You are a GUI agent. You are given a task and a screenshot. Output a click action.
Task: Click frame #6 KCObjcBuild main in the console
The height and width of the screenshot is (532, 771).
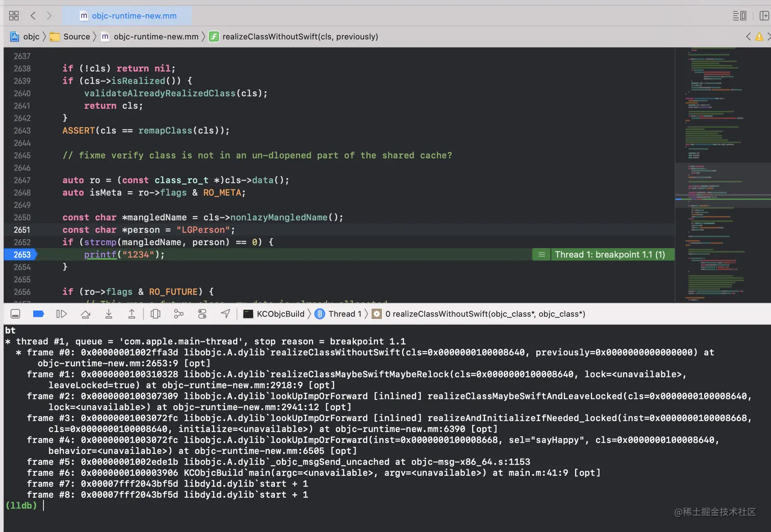(314, 473)
